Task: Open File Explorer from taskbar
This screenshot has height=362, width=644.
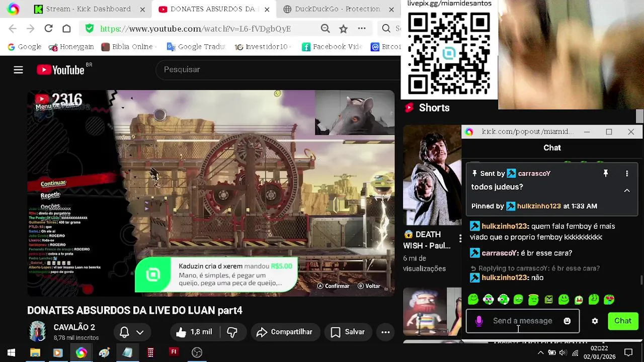Action: pyautogui.click(x=35, y=352)
